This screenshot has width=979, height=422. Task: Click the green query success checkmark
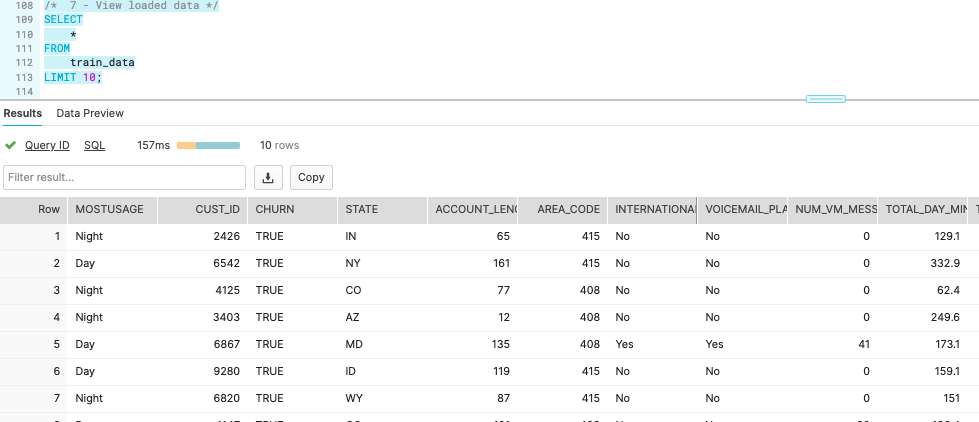10,145
